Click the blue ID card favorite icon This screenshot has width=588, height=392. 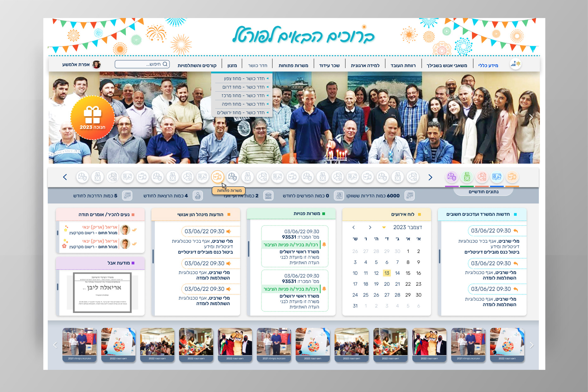click(497, 177)
